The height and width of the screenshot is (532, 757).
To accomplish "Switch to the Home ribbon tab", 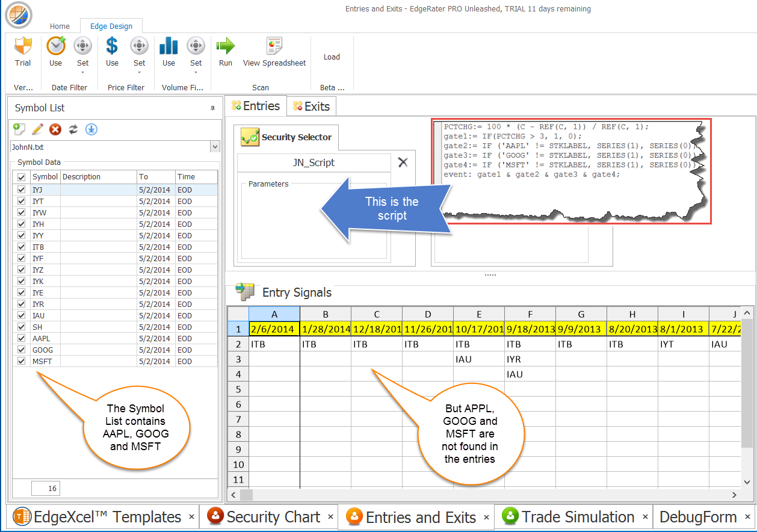I will [x=60, y=26].
